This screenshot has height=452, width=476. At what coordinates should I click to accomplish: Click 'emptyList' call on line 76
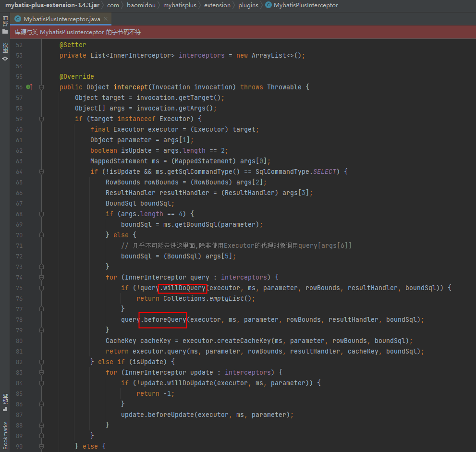[x=226, y=298]
